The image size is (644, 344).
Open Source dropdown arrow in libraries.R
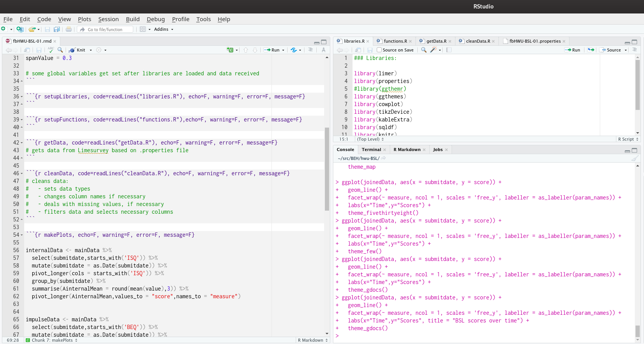[x=626, y=50]
